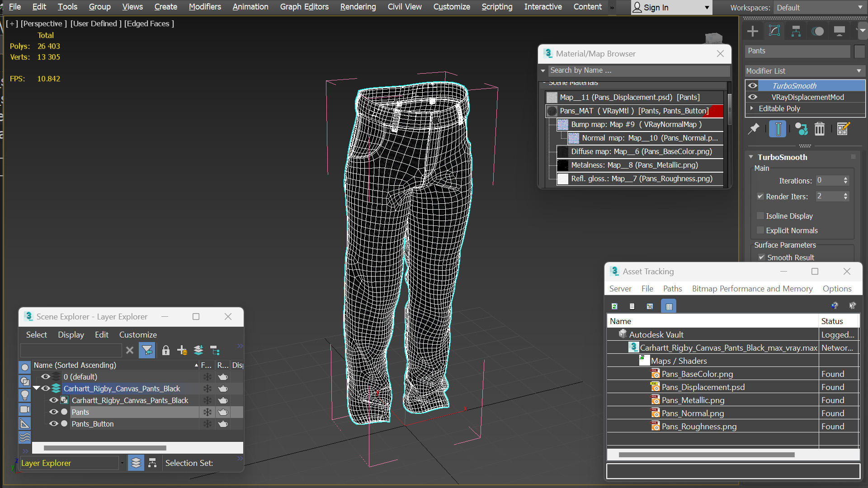Open the Create tab plus icon
Viewport: 868px width, 488px height.
tap(753, 31)
